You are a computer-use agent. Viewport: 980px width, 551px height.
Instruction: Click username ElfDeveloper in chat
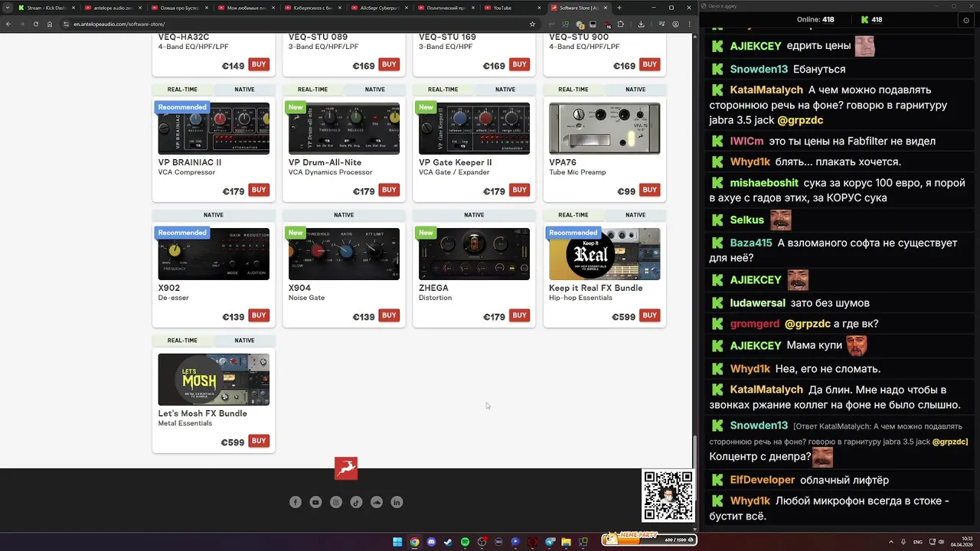click(x=763, y=480)
